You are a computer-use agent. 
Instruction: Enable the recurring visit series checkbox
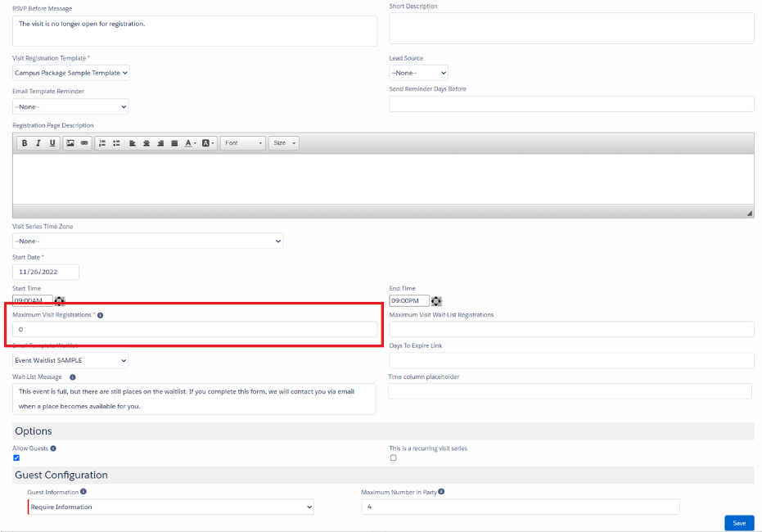point(393,458)
